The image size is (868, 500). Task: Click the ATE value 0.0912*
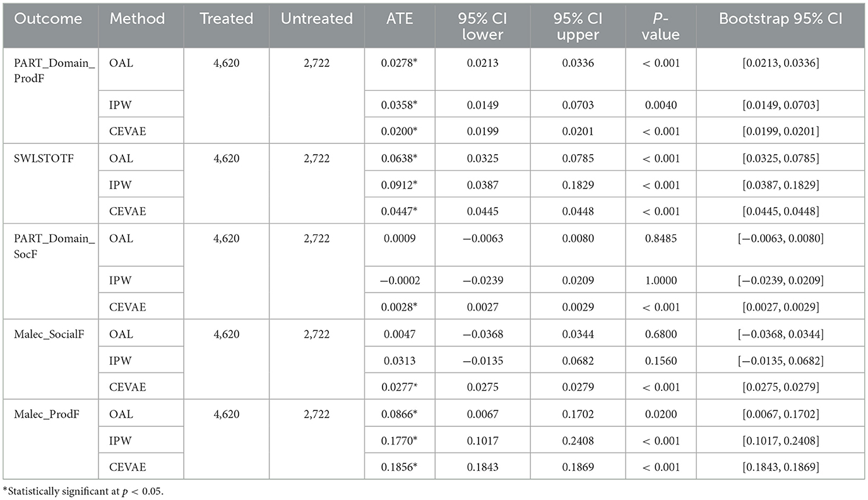tap(399, 185)
